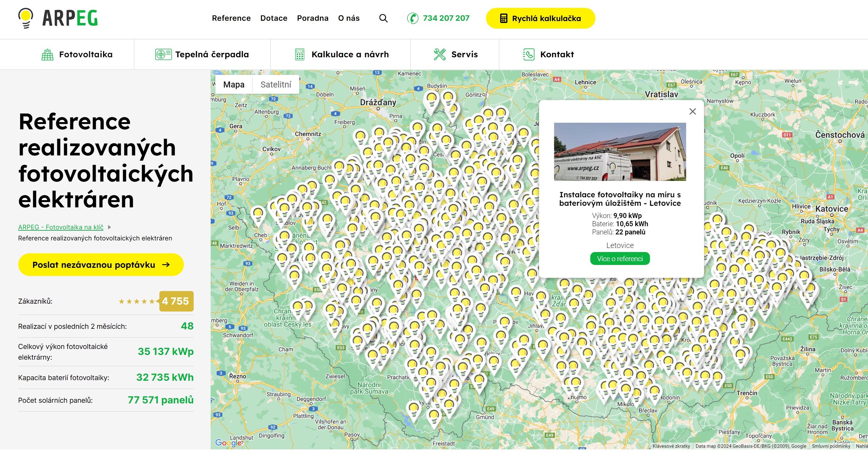Click the Výkon: 9,90 kWp line
This screenshot has width=868, height=455.
616,216
